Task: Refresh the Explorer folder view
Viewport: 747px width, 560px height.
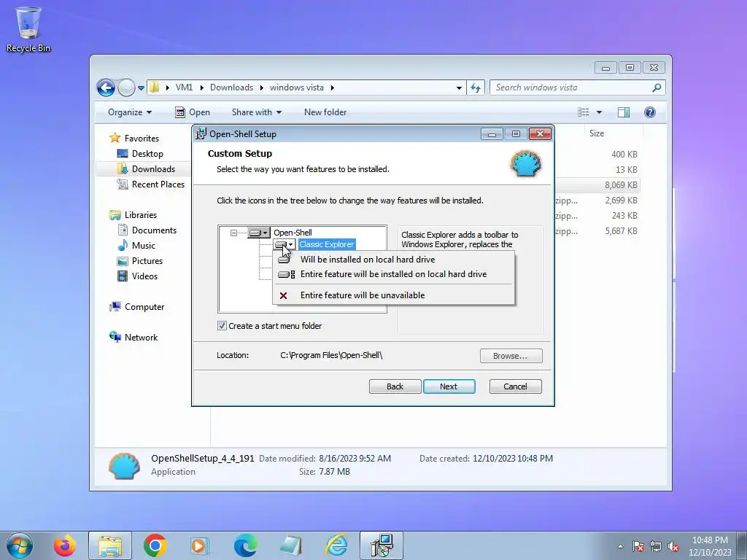Action: pos(476,87)
